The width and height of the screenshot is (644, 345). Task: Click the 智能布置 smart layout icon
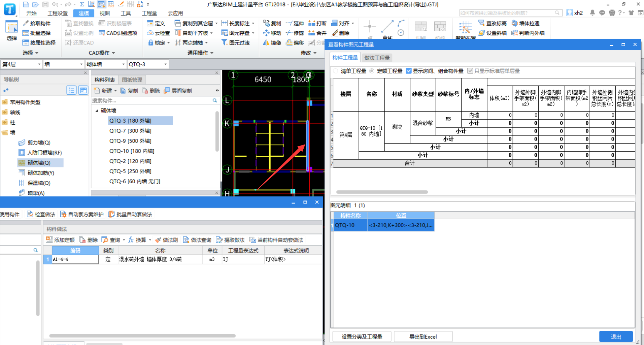tap(465, 28)
